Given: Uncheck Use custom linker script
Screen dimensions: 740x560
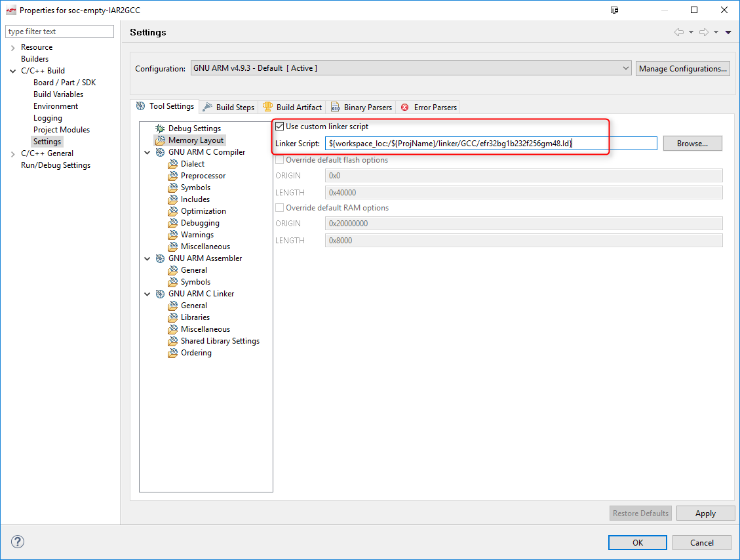Looking at the screenshot, I should [281, 127].
